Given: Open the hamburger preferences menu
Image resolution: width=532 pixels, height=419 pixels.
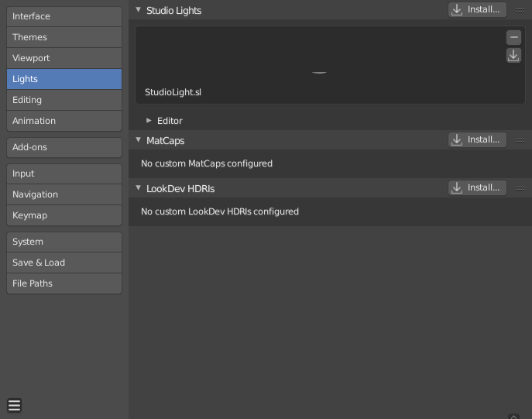Looking at the screenshot, I should tap(14, 405).
